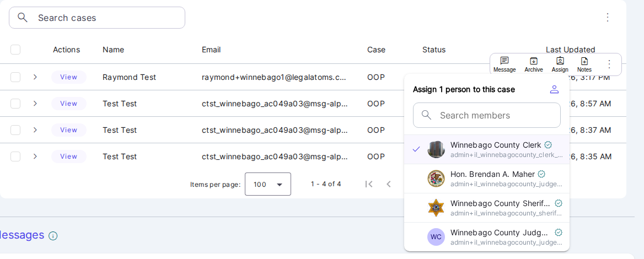Open the table options three-dot menu

[x=608, y=17]
